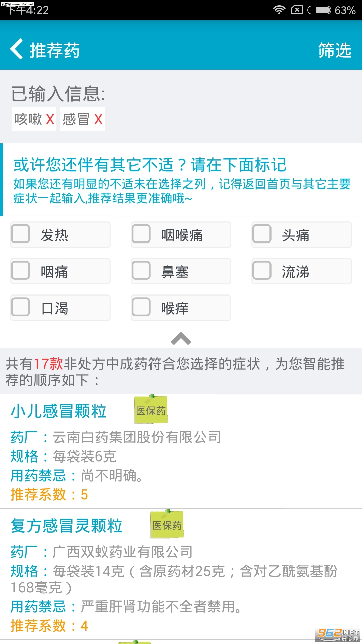
Task: Tap the 医保药 badge beside 复方感冒灵颗粒
Action: point(167,525)
